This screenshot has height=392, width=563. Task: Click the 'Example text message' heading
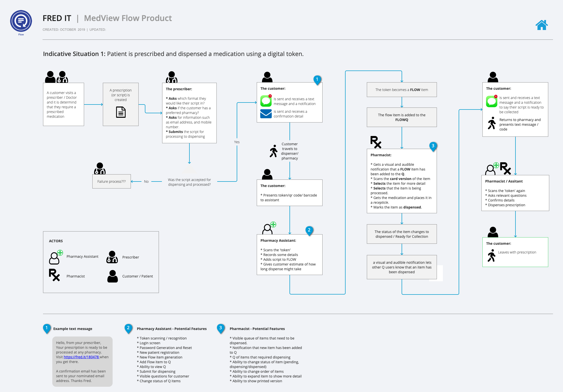(73, 329)
